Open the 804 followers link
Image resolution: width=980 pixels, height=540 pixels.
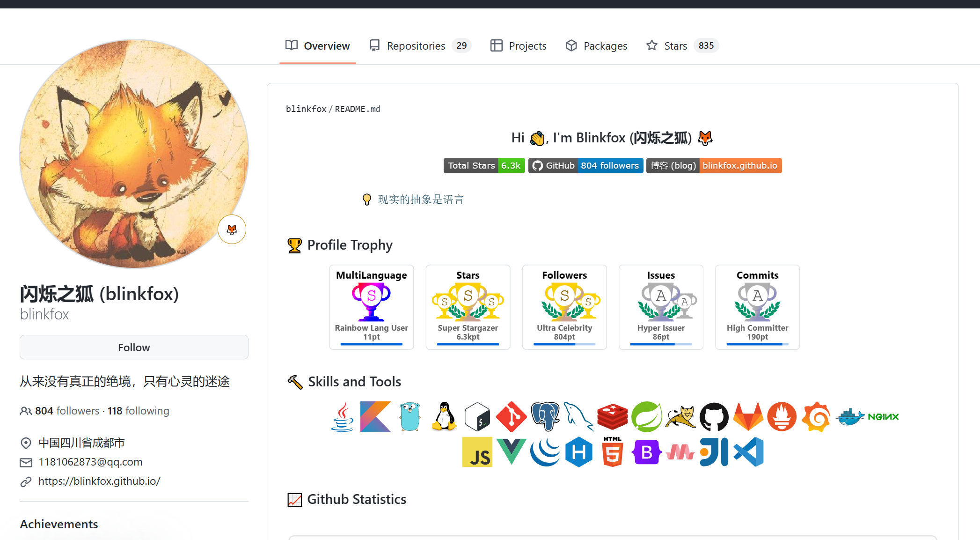(67, 411)
